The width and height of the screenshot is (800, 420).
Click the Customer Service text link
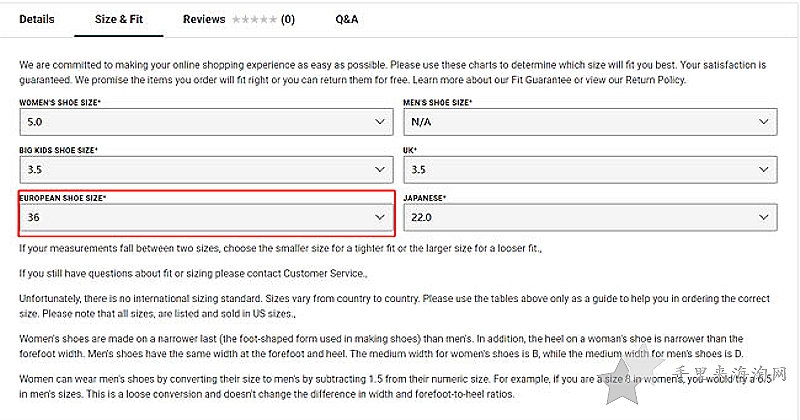click(323, 274)
